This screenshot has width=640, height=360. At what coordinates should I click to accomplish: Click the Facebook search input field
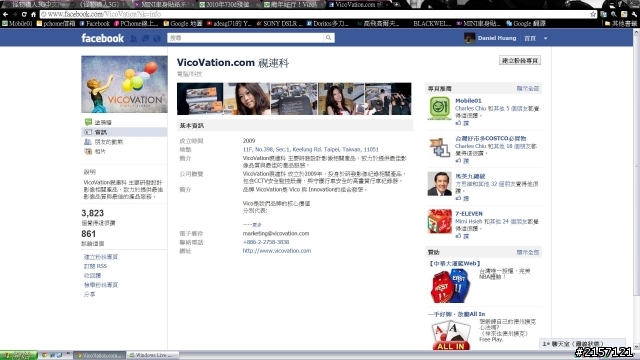point(245,38)
